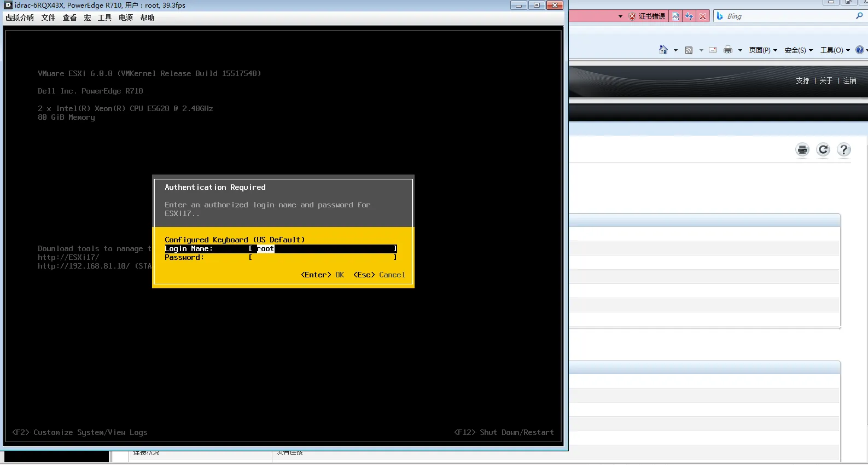Confirm login with <Enter> OK
868x465 pixels.
(322, 275)
